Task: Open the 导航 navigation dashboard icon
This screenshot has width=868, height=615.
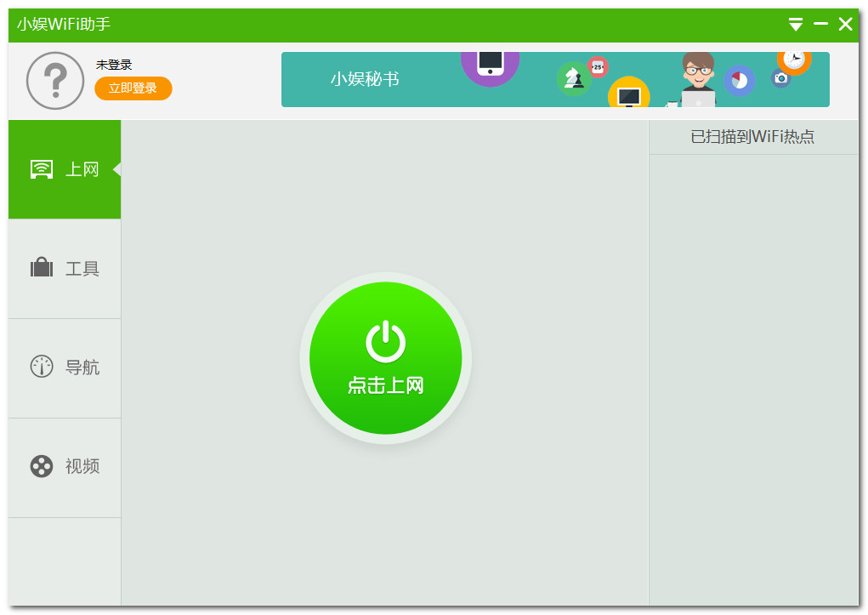Action: [41, 367]
